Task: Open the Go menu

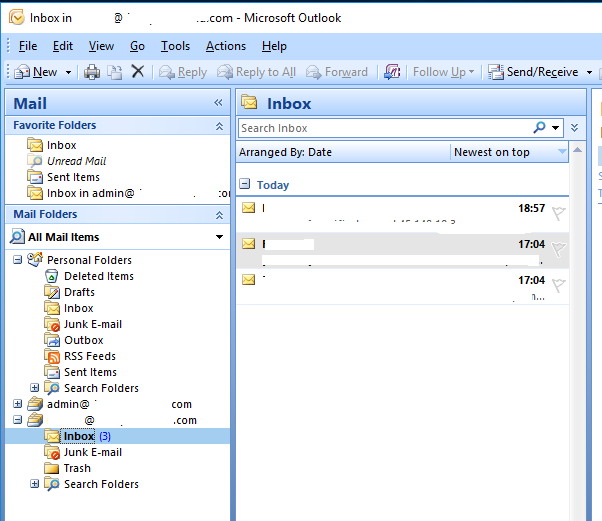Action: [x=137, y=46]
